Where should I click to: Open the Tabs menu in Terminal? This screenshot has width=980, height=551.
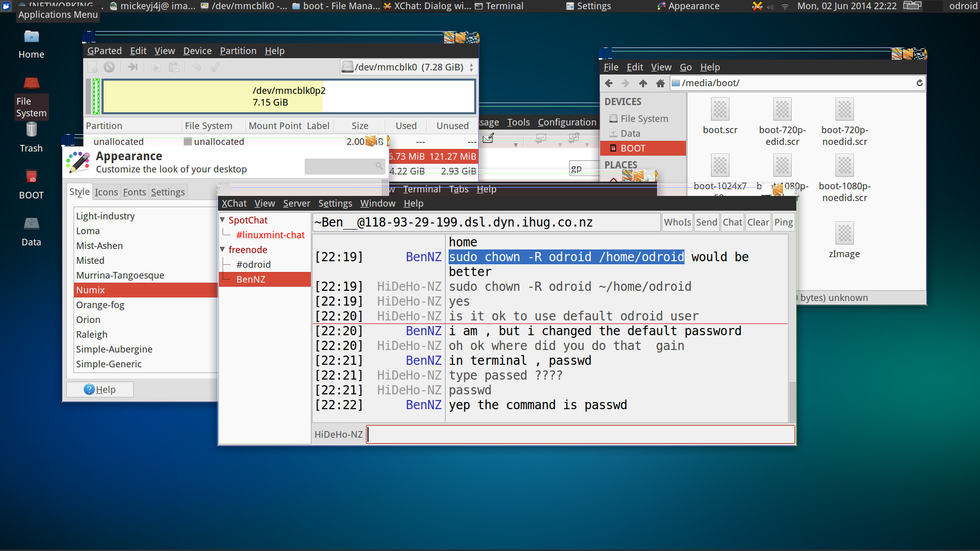pyautogui.click(x=458, y=189)
